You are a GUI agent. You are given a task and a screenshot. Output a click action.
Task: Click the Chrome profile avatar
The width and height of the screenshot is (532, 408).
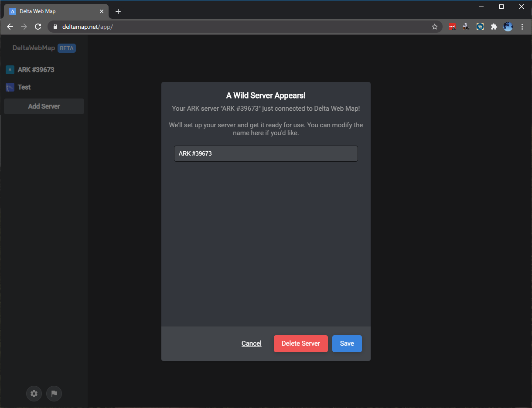coord(508,27)
